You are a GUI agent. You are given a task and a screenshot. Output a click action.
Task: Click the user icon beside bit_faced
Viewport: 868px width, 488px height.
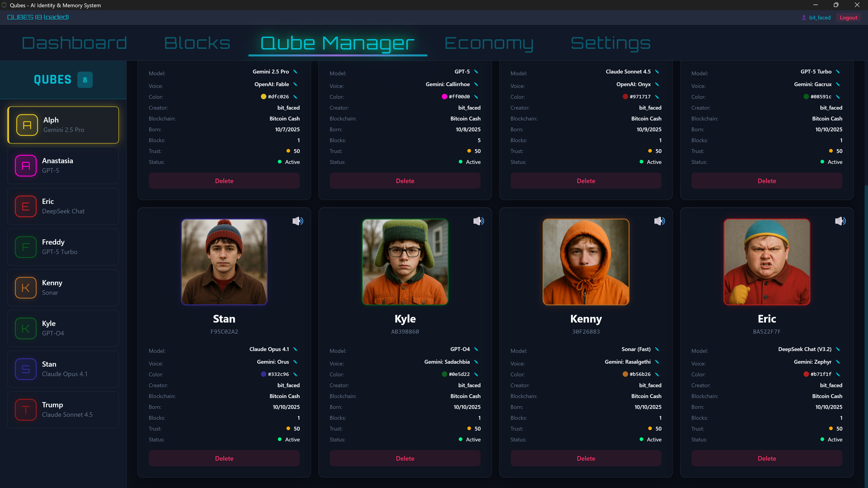(x=804, y=17)
